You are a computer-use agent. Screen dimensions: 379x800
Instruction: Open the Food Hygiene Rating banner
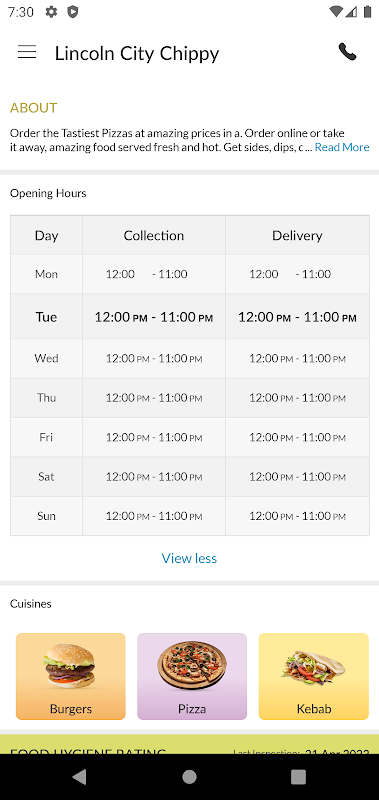(189, 744)
